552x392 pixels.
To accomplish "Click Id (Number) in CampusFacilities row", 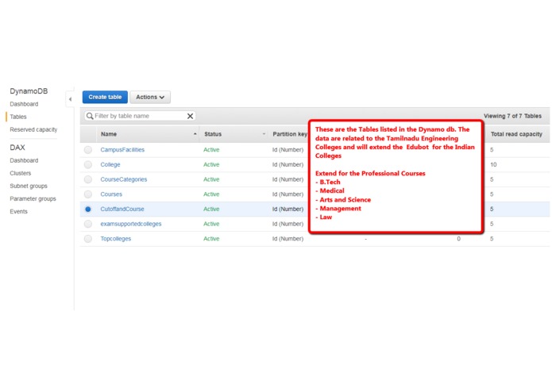I will point(288,150).
